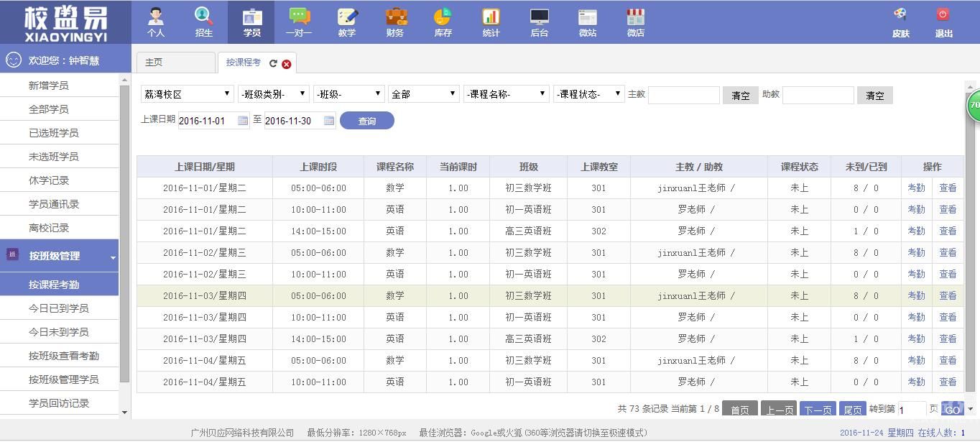980x442 pixels.
Task: Select the 按课程考 tab
Action: 244,63
